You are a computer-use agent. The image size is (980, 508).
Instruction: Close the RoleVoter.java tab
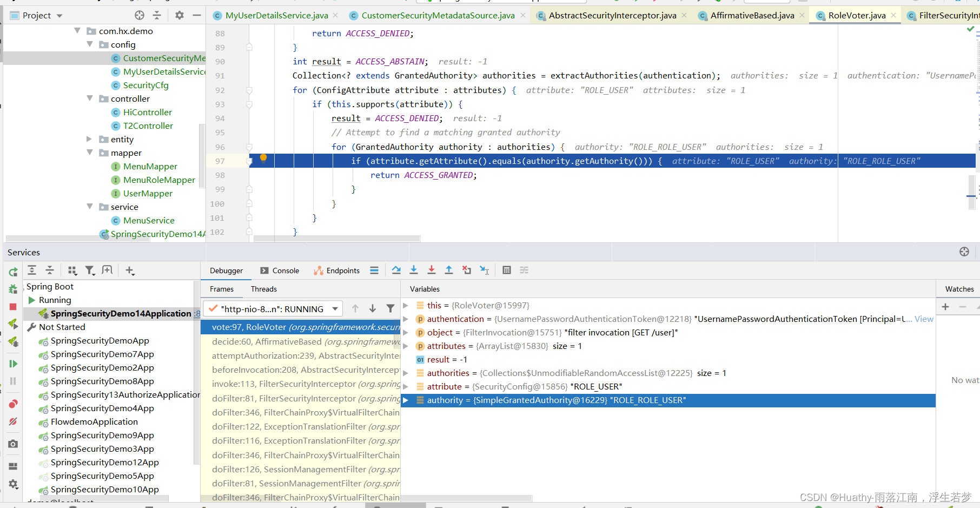(x=893, y=15)
